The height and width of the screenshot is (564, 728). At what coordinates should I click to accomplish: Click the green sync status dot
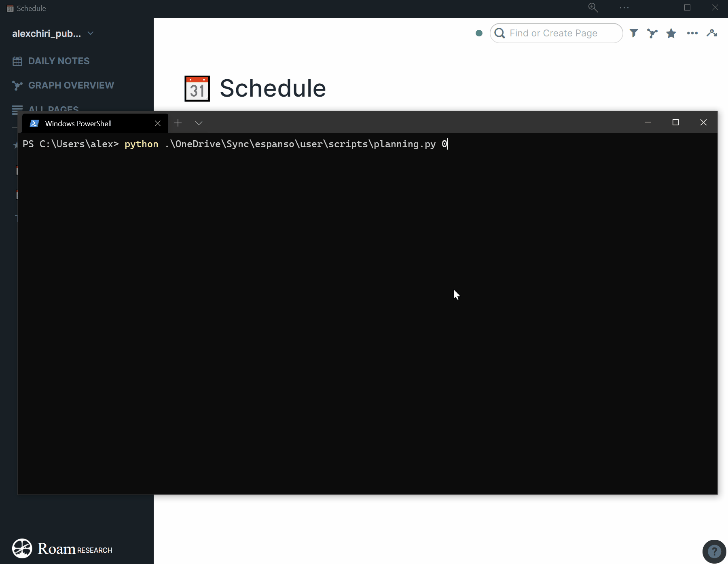point(479,33)
